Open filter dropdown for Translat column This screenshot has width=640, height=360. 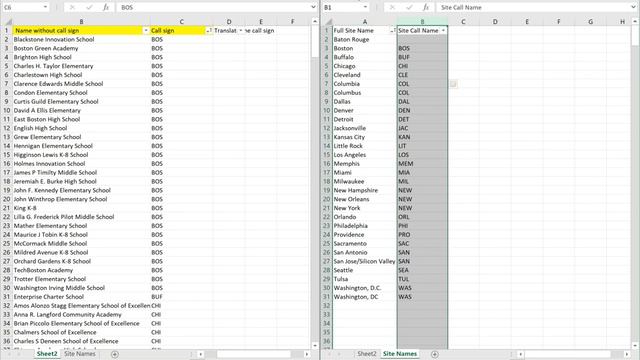(241, 31)
